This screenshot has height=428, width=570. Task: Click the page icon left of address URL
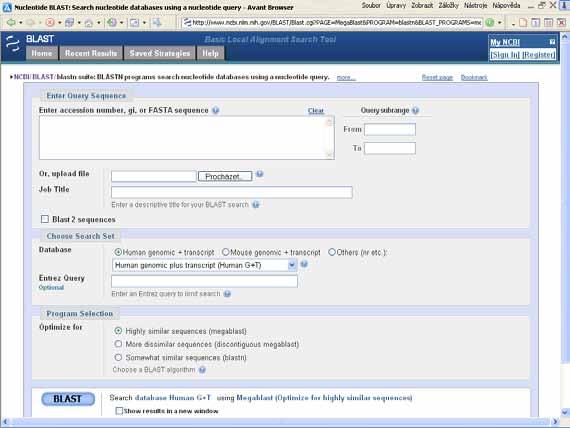tap(187, 23)
